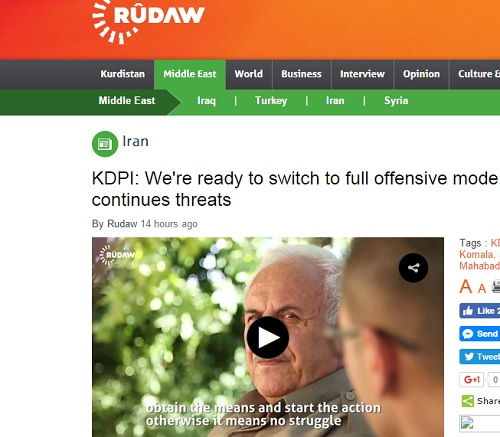Click the green Iran section news icon
Screen dimensions: 500x437
point(105,144)
